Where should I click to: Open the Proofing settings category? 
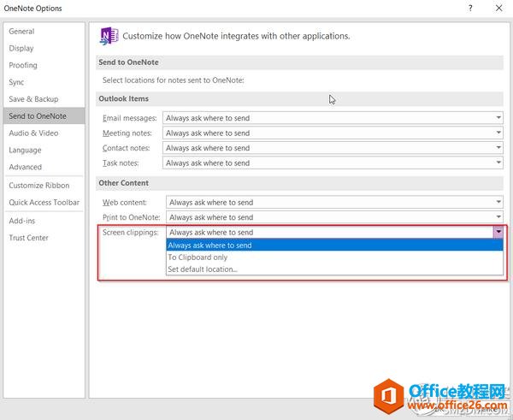pyautogui.click(x=23, y=65)
